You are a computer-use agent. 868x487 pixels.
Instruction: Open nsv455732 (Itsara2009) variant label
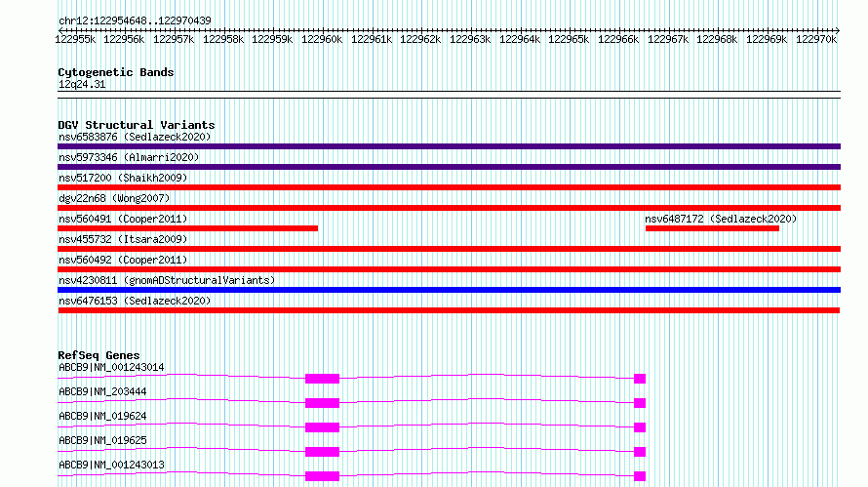pyautogui.click(x=123, y=239)
